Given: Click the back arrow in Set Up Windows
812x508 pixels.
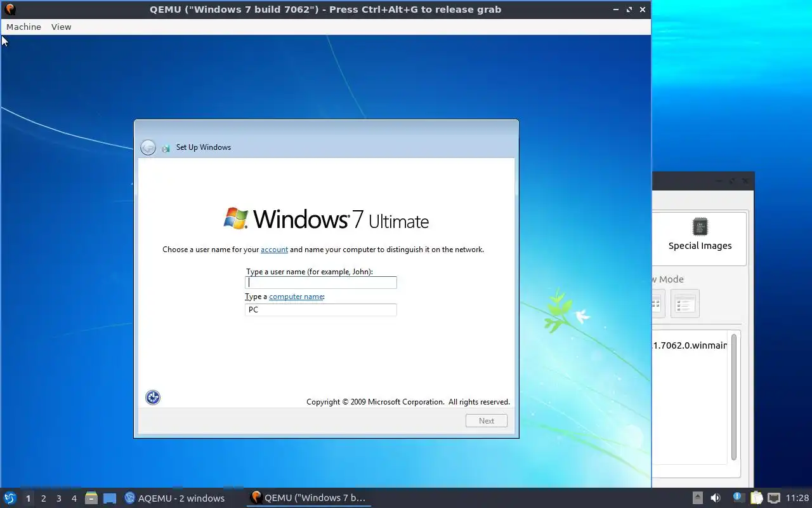Looking at the screenshot, I should coord(148,147).
